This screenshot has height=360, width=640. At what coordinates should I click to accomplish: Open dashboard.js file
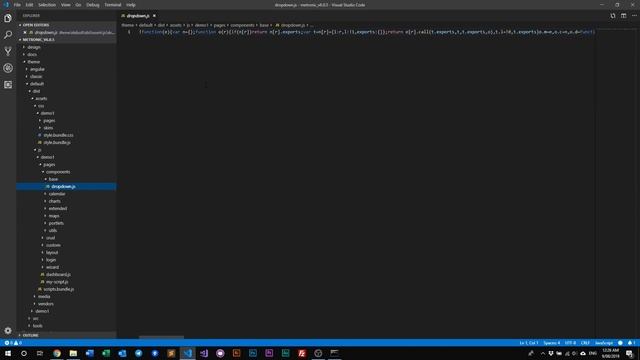(x=58, y=275)
